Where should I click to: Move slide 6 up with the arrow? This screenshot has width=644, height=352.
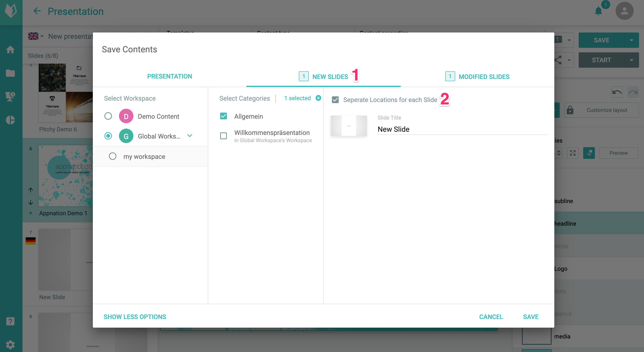(x=30, y=190)
